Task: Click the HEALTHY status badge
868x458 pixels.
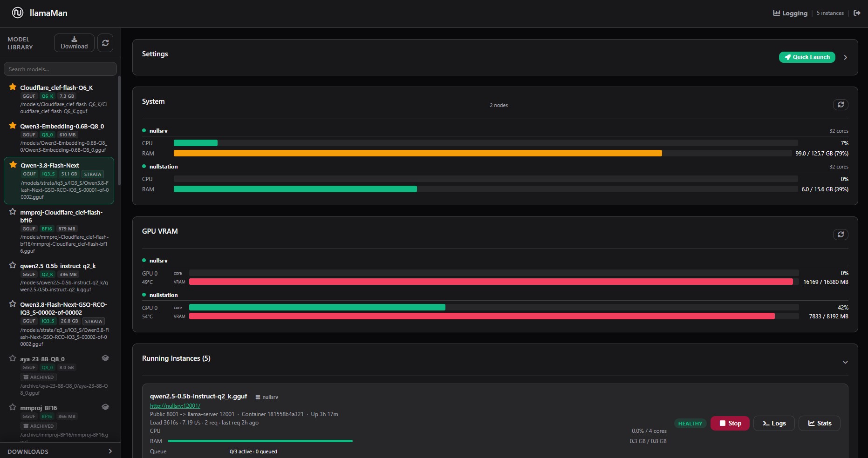Action: pos(690,424)
